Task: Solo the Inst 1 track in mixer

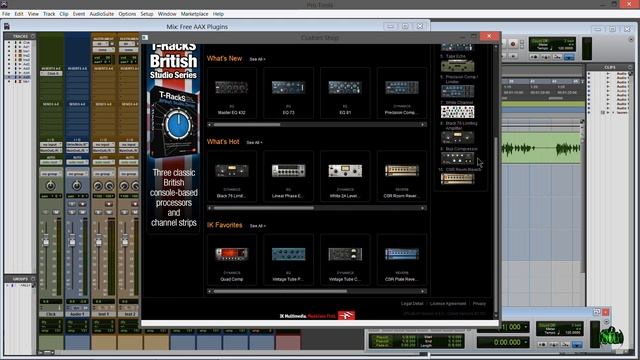Action: point(98,212)
